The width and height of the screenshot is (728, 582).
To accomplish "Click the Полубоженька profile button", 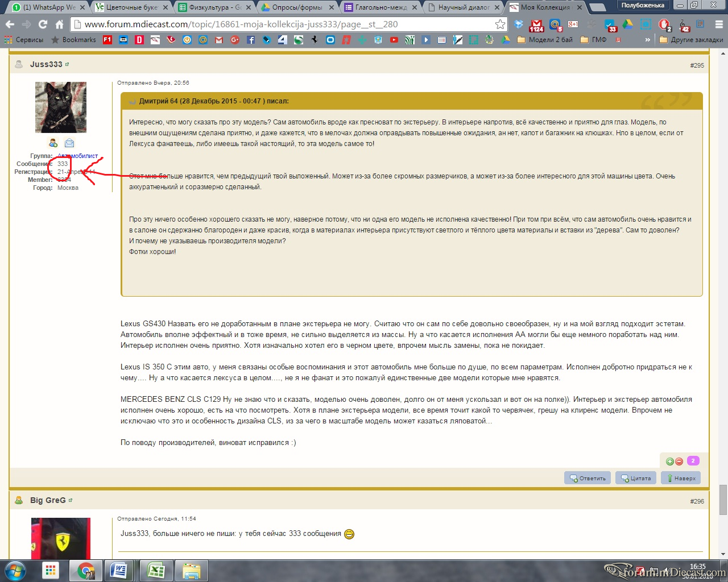I will point(643,5).
